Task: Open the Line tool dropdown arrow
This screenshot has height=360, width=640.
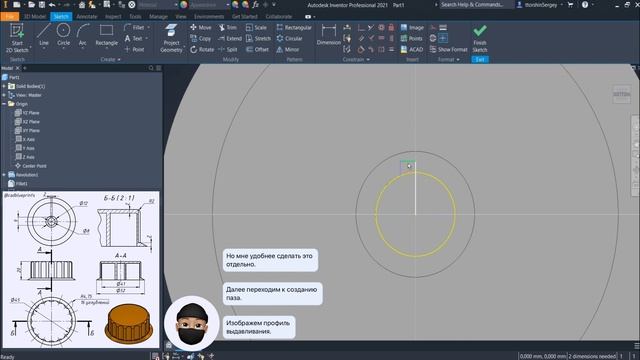Action: 44,48
